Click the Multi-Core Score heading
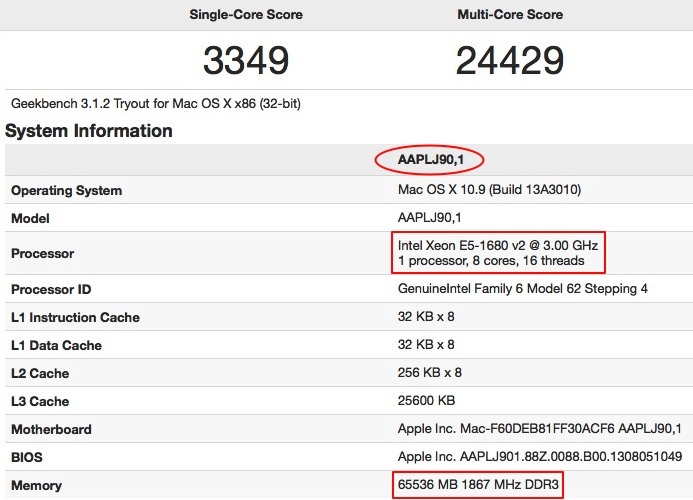 point(510,15)
